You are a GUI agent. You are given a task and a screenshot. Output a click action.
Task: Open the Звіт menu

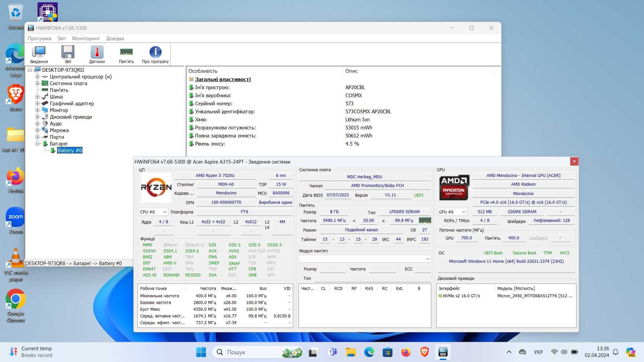click(61, 38)
